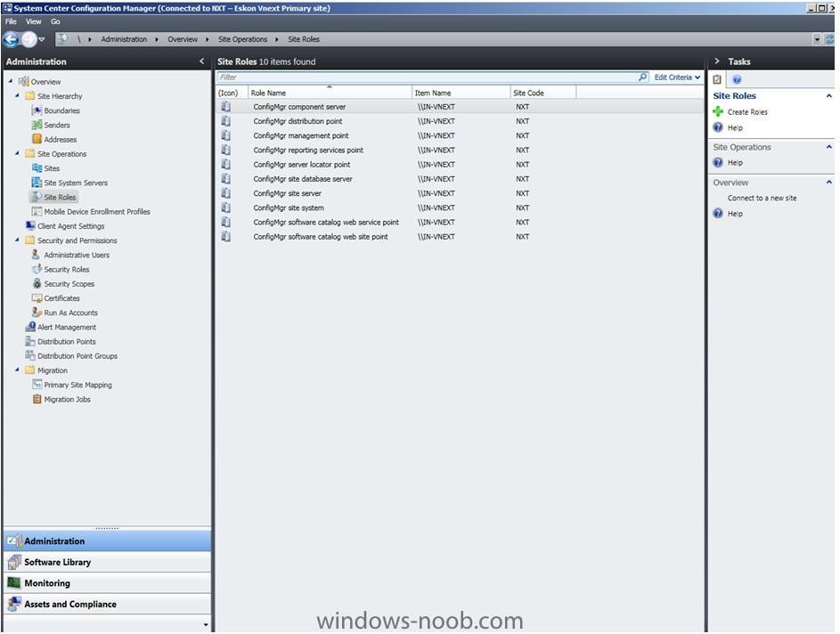Select Administrative Users icon
The width and height of the screenshot is (840, 634).
(37, 255)
